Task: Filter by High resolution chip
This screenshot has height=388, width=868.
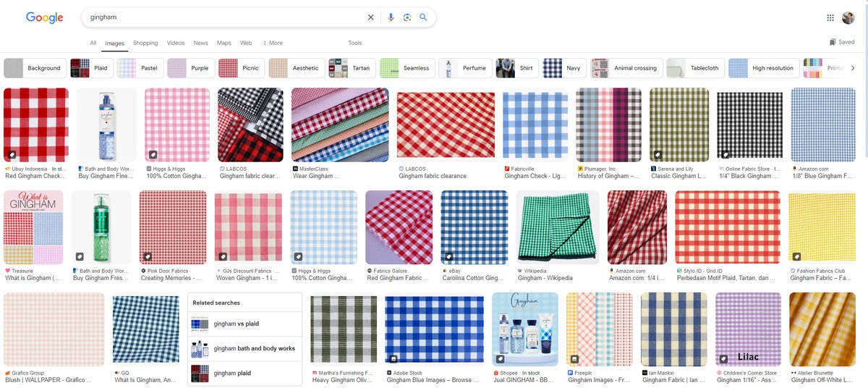Action: pyautogui.click(x=764, y=68)
